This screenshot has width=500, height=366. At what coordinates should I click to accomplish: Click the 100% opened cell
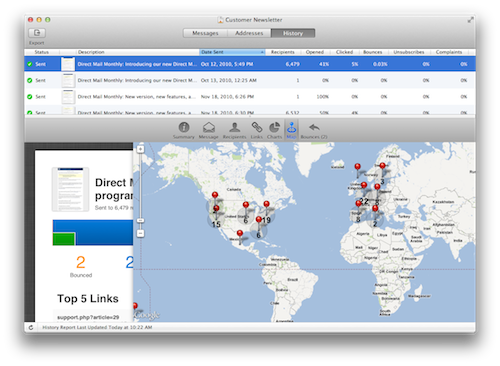322,97
